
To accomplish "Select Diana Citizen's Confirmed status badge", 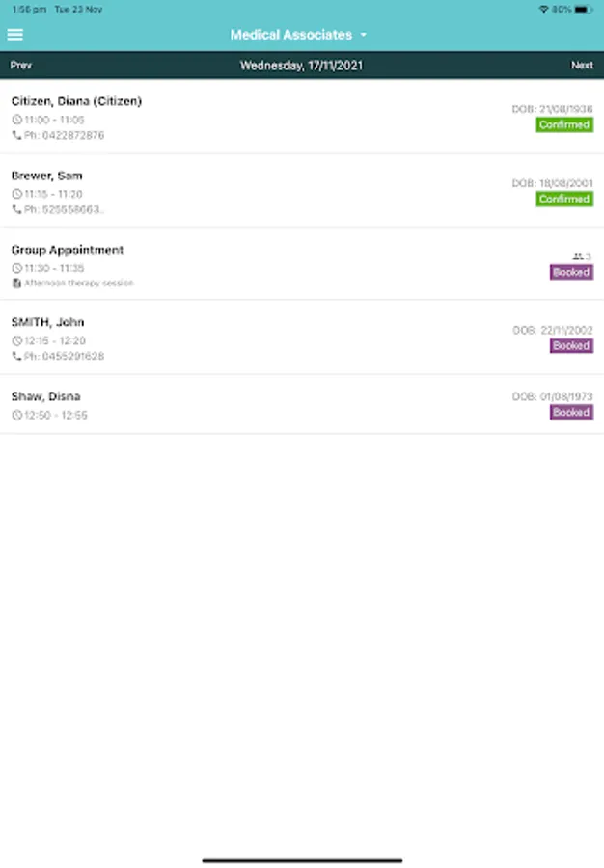I will (564, 124).
